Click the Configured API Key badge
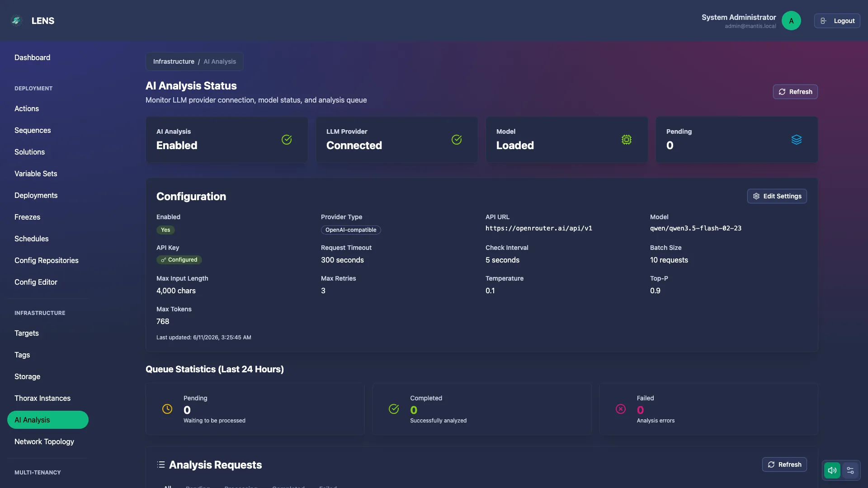Viewport: 868px width, 488px height. [x=179, y=260]
